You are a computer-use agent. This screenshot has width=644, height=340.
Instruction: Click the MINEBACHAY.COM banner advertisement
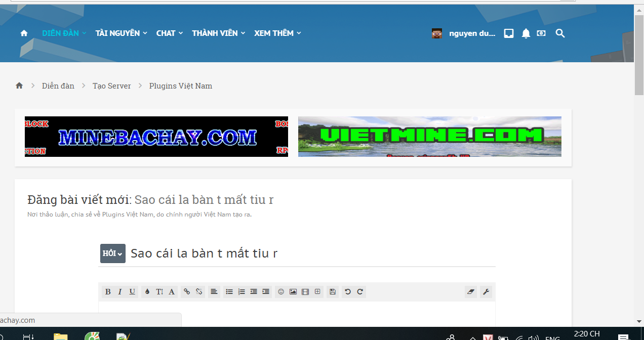click(x=156, y=136)
